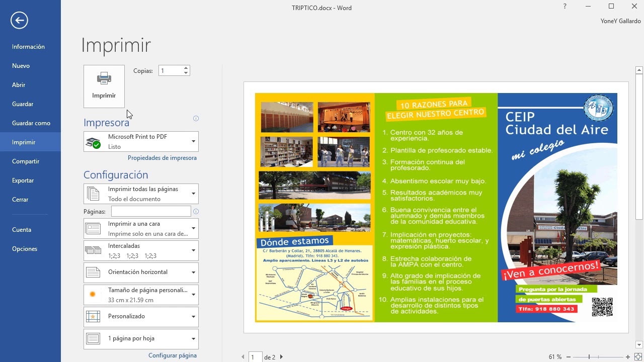Choose Guardar in the sidebar

pyautogui.click(x=30, y=104)
